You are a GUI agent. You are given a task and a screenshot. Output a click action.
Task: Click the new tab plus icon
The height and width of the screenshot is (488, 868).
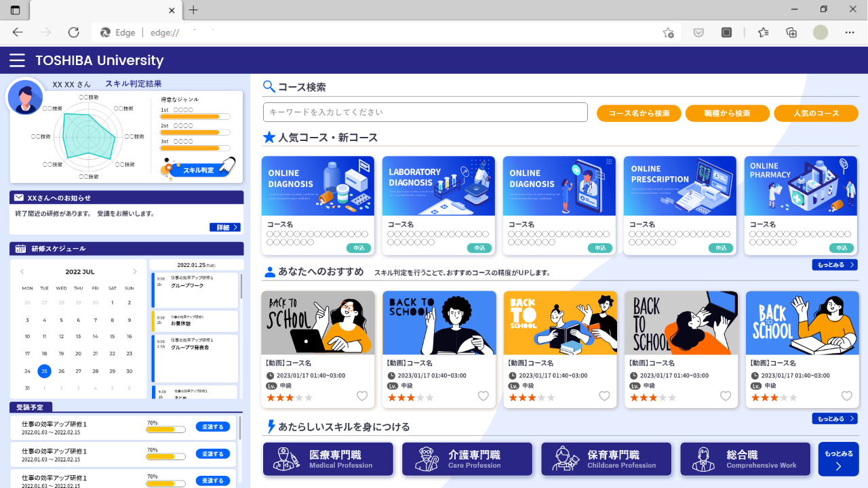[x=193, y=10]
